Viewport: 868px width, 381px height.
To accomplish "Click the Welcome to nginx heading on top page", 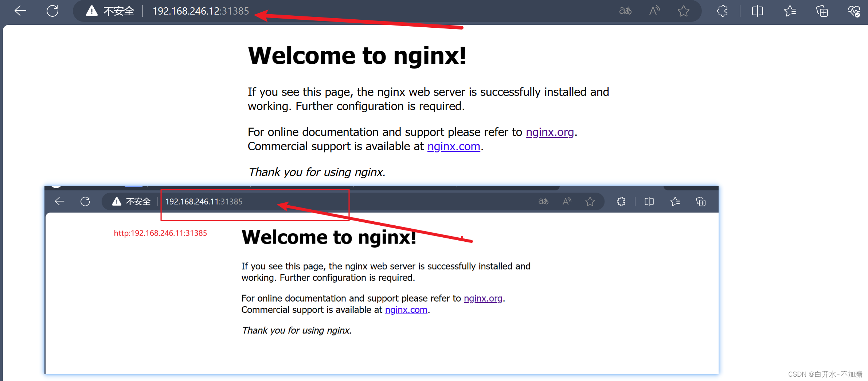I will pos(357,56).
